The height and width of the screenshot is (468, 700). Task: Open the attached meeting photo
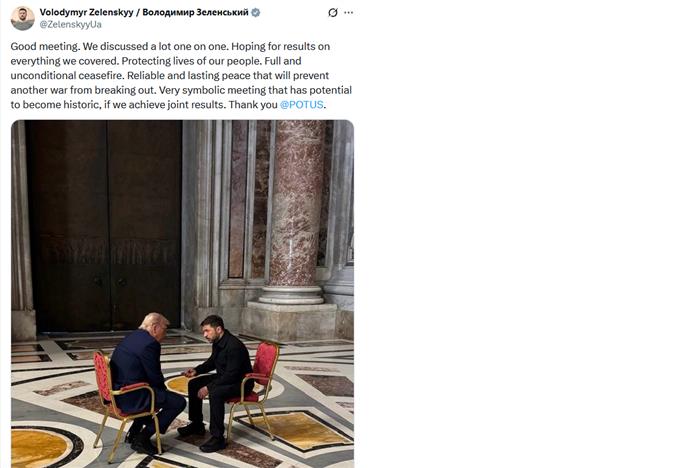point(182,294)
